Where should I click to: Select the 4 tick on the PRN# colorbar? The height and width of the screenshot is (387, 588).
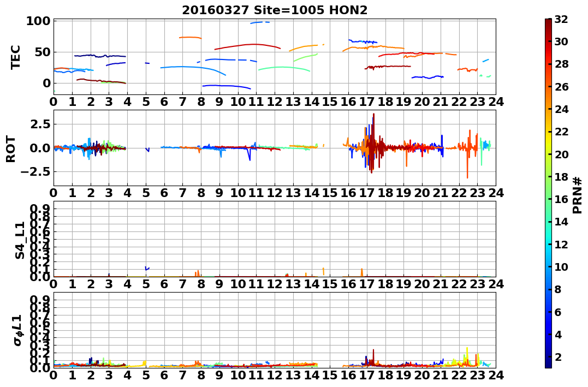(559, 334)
